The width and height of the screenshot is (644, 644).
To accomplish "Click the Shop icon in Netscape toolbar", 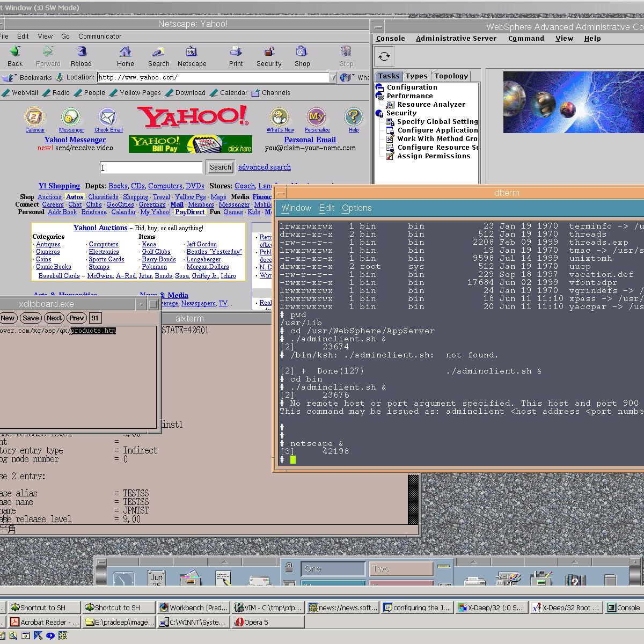I will (x=302, y=52).
